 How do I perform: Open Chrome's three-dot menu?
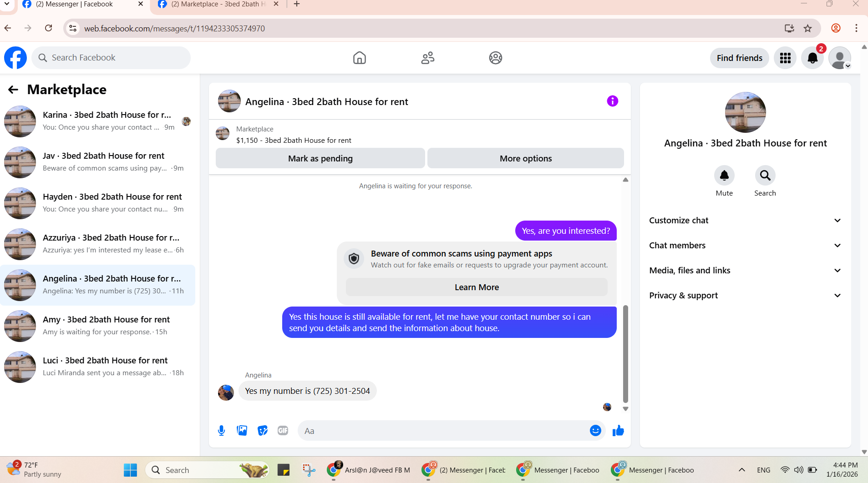(x=856, y=28)
